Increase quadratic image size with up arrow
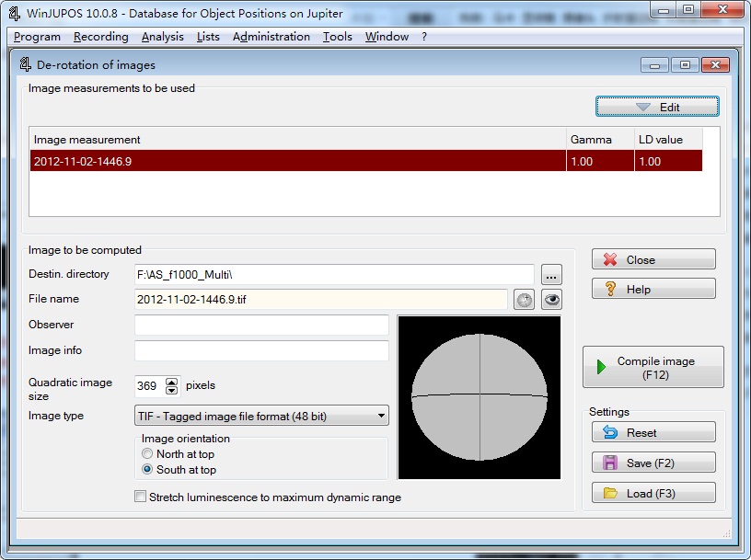The image size is (751, 560). [x=172, y=382]
